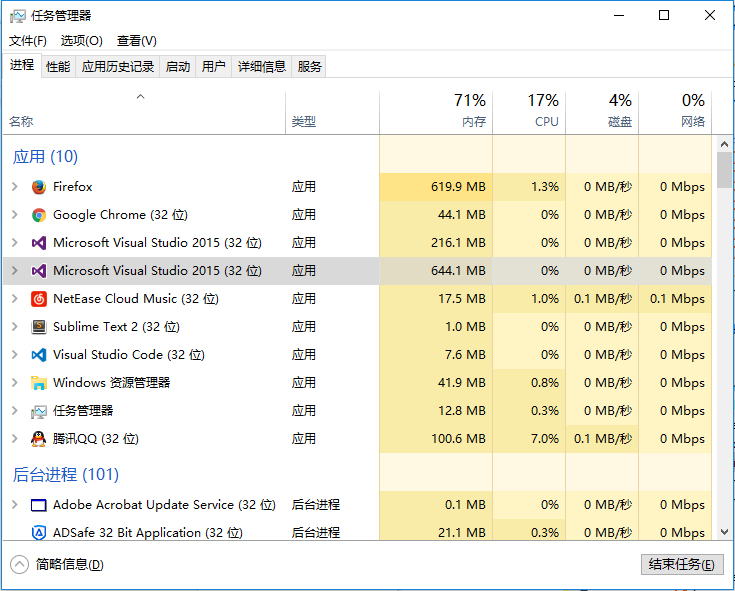Click the vertical scrollbar thumb
The image size is (735, 591).
tap(724, 170)
